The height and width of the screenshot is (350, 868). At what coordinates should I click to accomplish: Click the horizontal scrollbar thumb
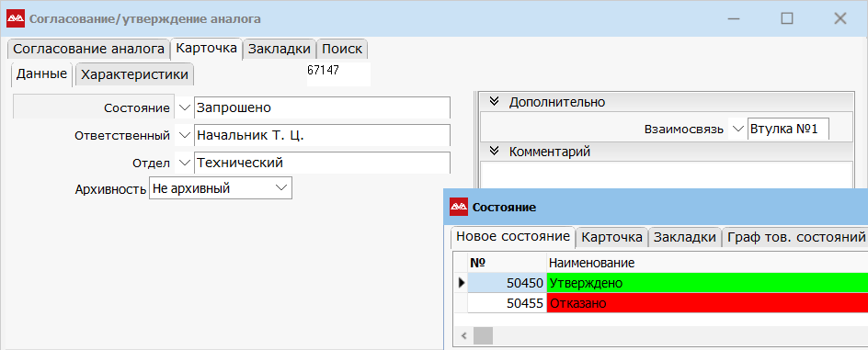(x=483, y=335)
